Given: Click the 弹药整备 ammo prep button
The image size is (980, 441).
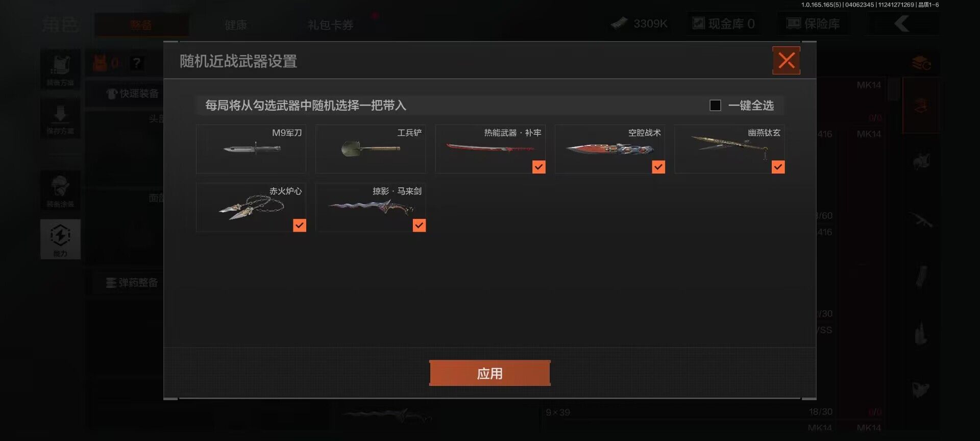Looking at the screenshot, I should pyautogui.click(x=132, y=282).
